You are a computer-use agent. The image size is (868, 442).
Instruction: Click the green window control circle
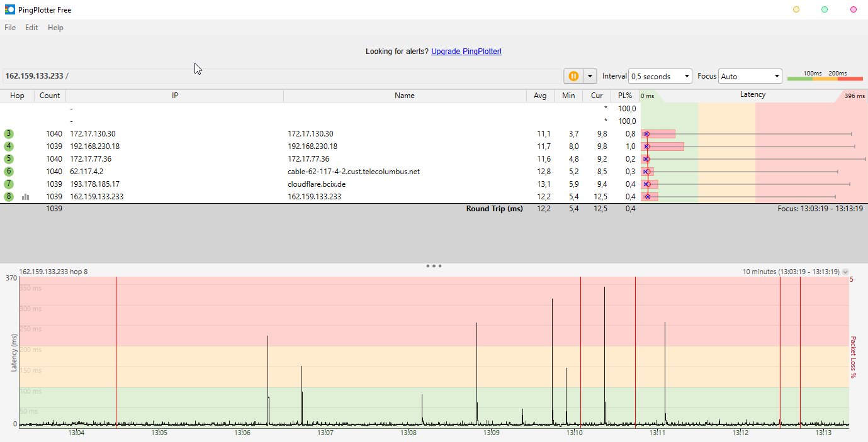pos(825,9)
